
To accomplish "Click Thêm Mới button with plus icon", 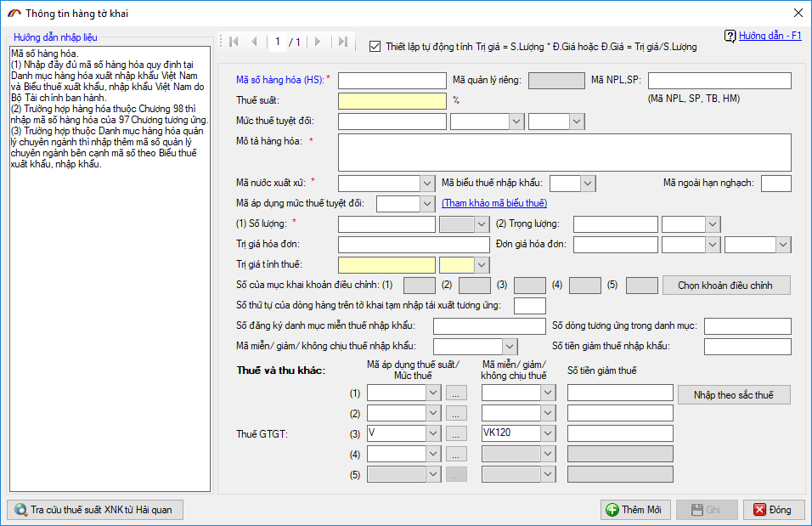I will [634, 510].
